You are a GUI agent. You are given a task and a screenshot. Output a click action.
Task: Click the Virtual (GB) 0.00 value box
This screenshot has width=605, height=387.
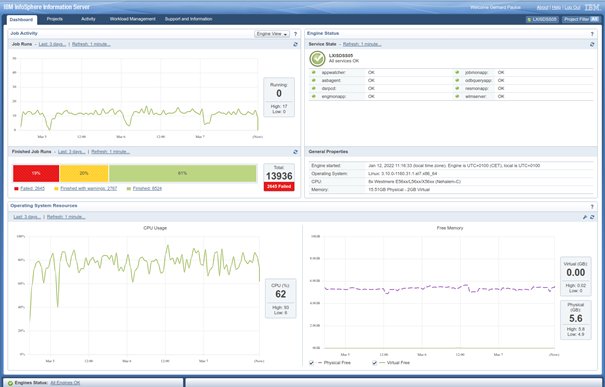pyautogui.click(x=576, y=276)
